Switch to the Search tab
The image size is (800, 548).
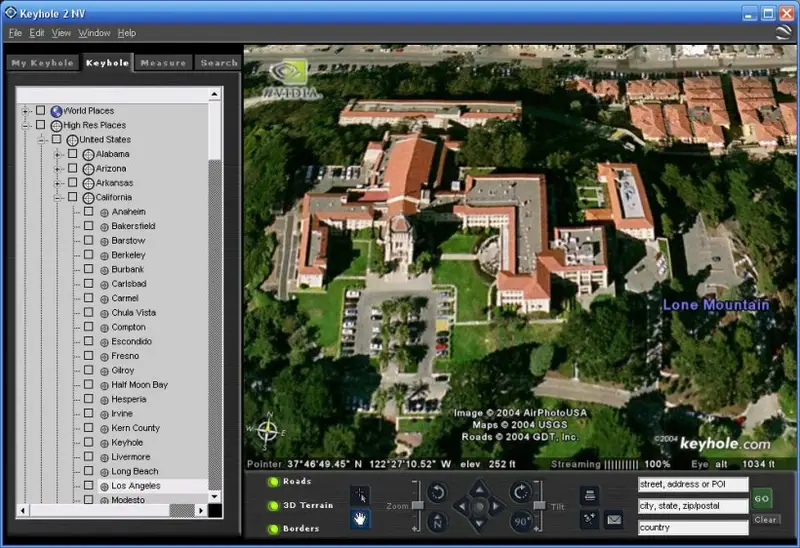coord(219,63)
